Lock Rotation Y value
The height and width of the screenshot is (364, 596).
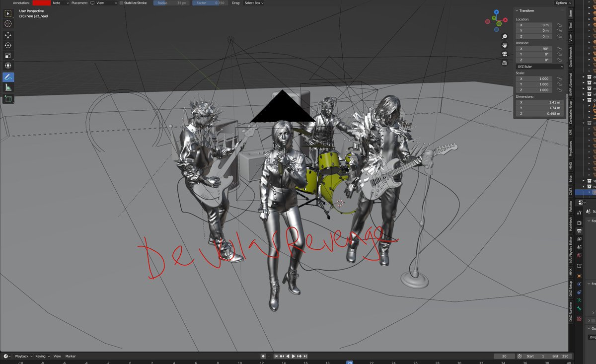[x=559, y=54]
